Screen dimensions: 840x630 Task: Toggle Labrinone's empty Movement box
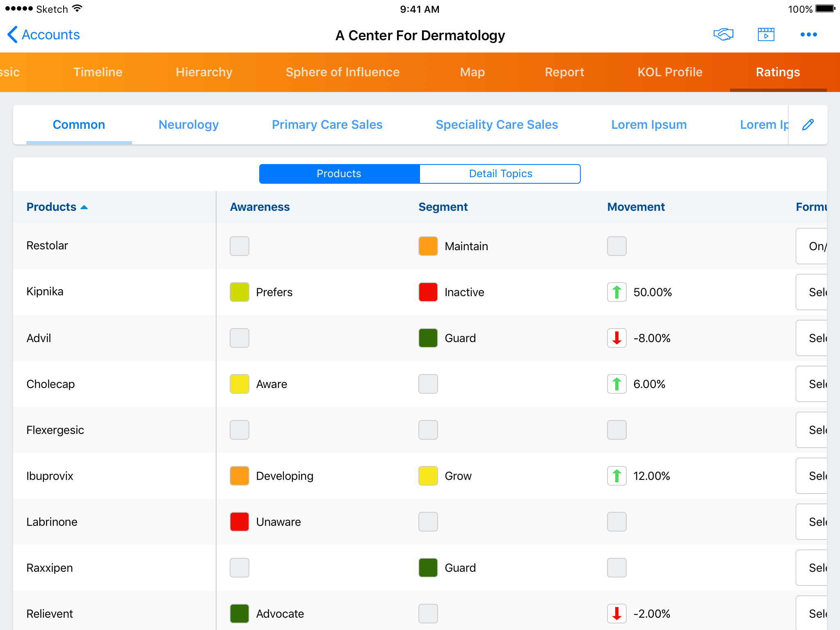pos(616,522)
